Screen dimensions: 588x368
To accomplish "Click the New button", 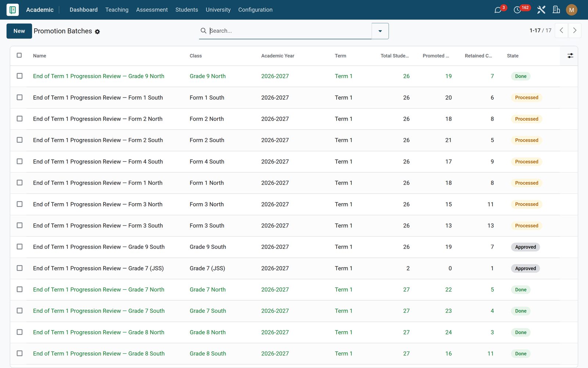I will tap(19, 31).
